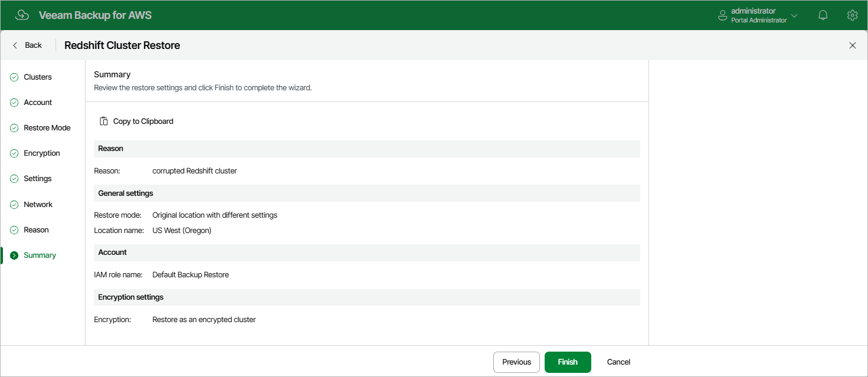Select the 'Default Backup Restore' role value
The image size is (868, 377).
[191, 275]
